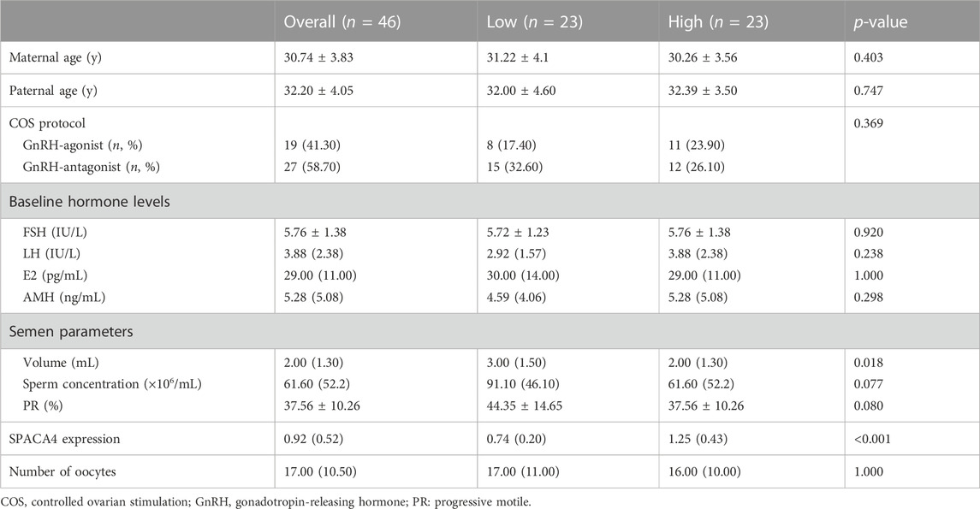
Task: Select the Baseline hormone levels section header
Action: pyautogui.click(x=89, y=202)
